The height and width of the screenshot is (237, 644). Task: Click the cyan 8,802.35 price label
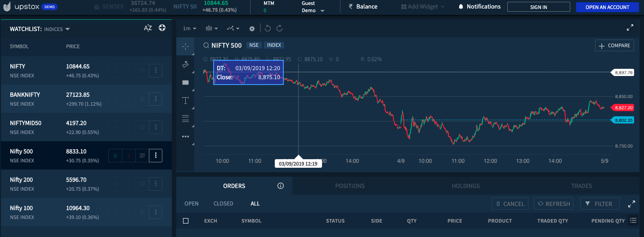[x=623, y=120]
